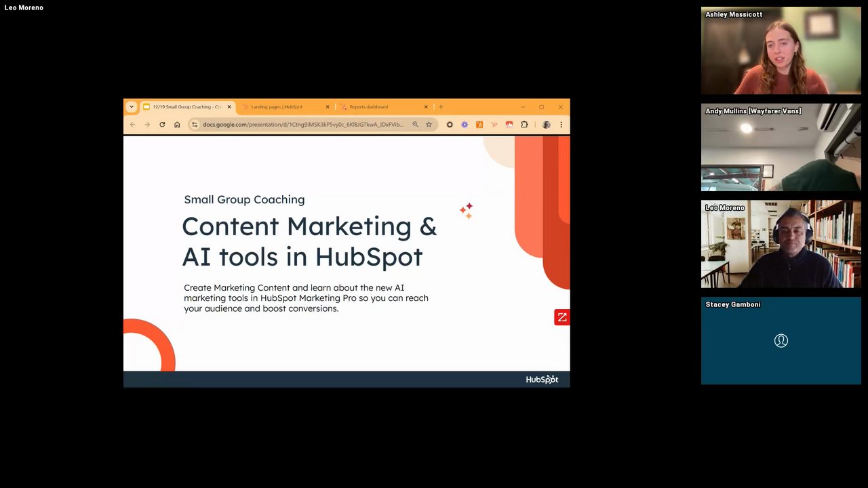This screenshot has width=868, height=488.
Task: Bookmark this page with the star
Action: tap(429, 125)
